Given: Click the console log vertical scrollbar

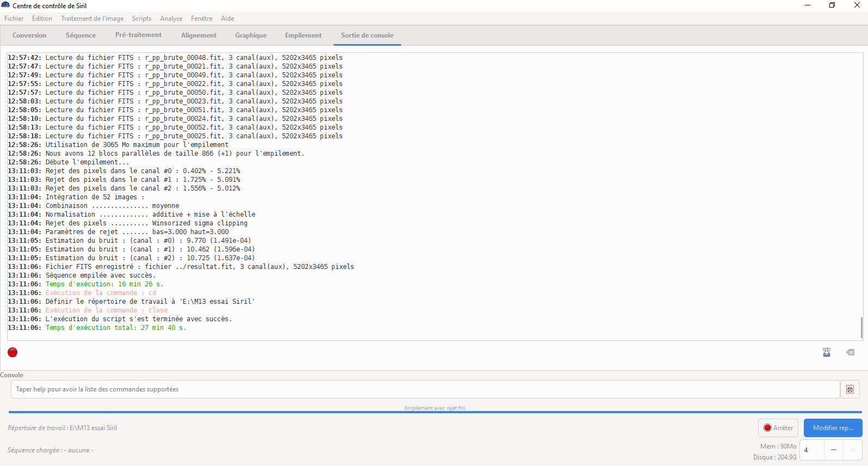Looking at the screenshot, I should (x=861, y=327).
